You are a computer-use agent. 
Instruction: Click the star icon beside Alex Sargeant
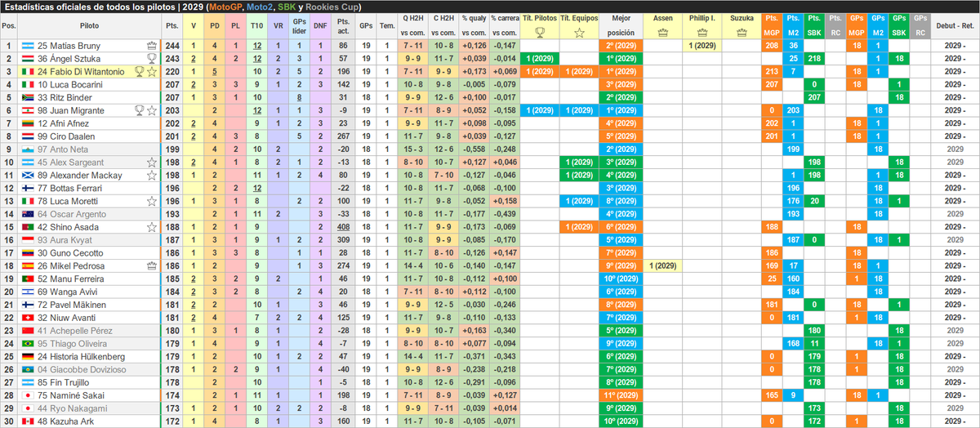(x=152, y=162)
